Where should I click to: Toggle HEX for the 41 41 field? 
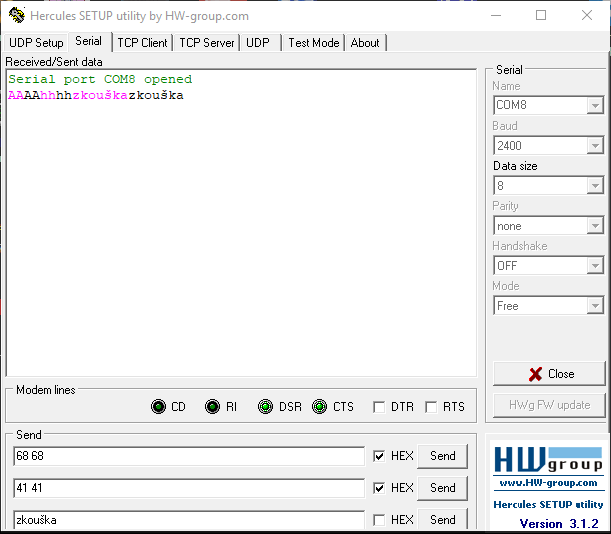[379, 488]
